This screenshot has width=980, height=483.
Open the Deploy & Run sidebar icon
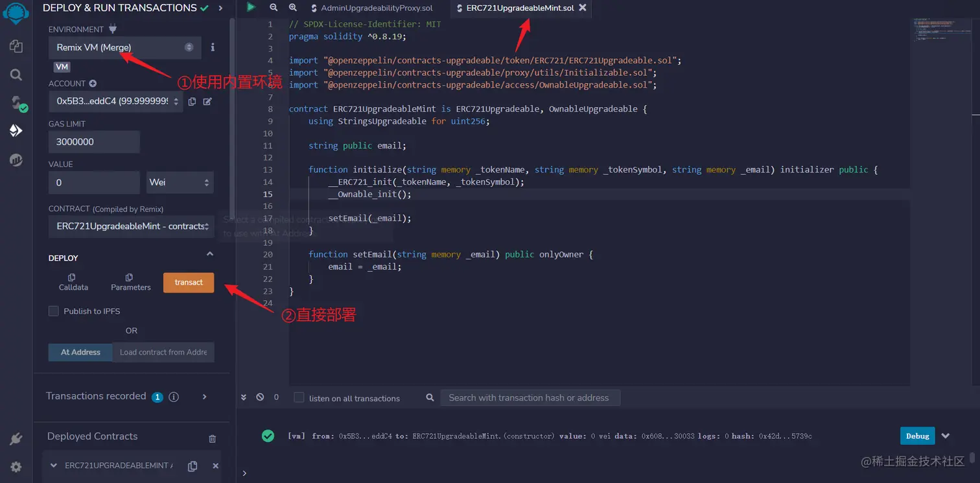(x=16, y=130)
